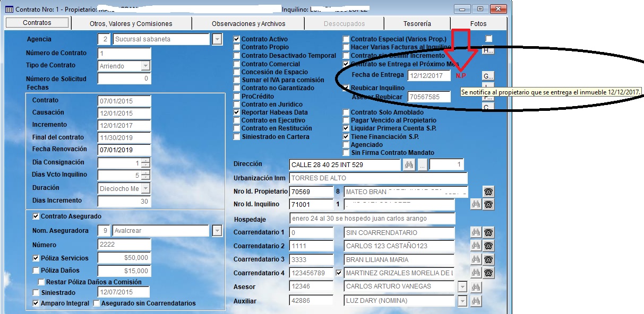
Task: Uncheck Tiene Financiación S.P.
Action: point(346,137)
